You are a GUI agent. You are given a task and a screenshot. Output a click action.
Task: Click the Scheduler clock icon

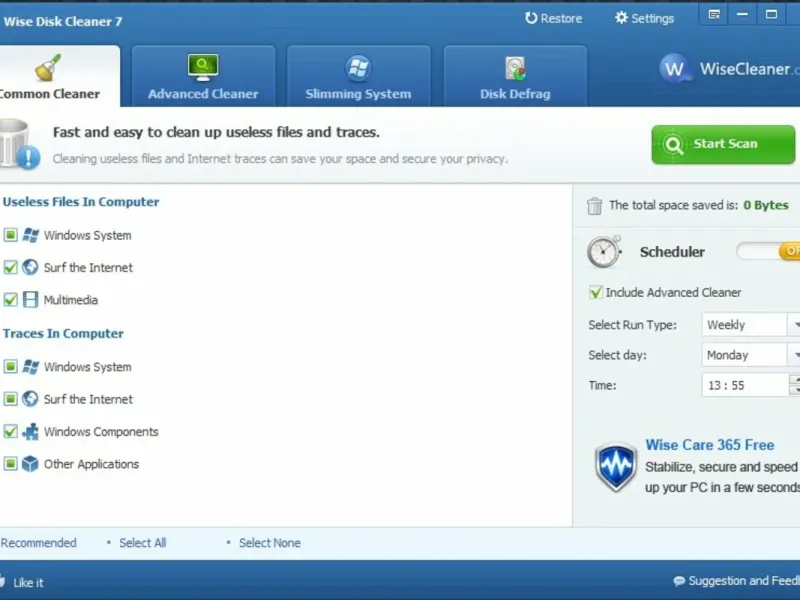[604, 251]
